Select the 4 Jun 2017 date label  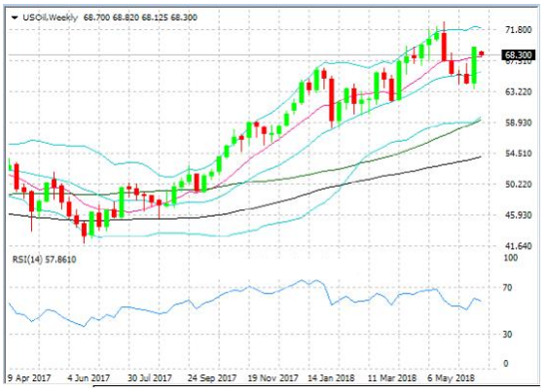tap(89, 377)
